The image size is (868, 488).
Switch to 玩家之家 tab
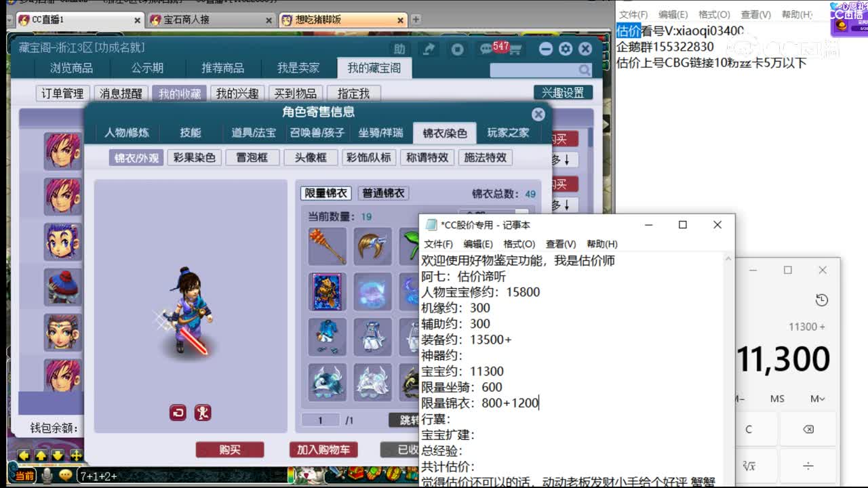pyautogui.click(x=508, y=133)
